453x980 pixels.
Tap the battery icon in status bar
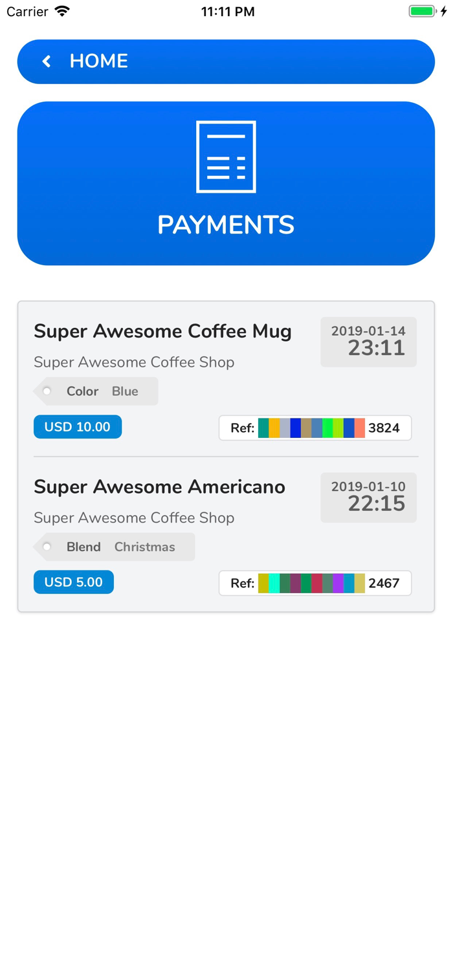coord(423,11)
